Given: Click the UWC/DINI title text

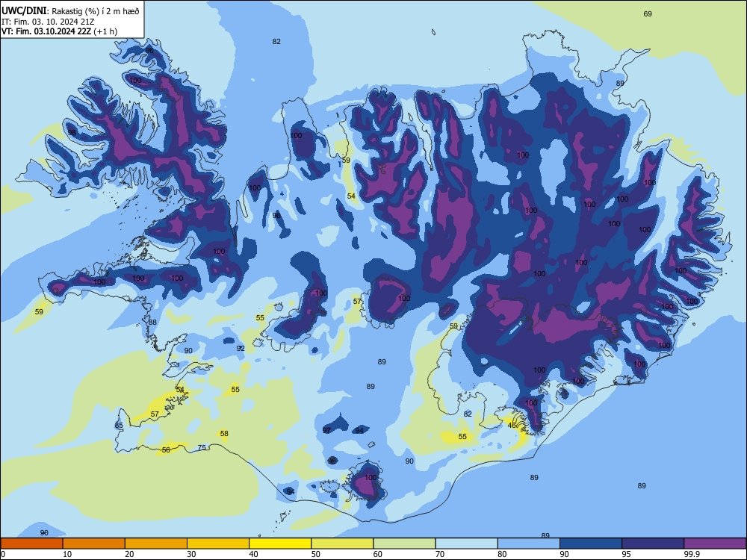Looking at the screenshot, I should point(24,11).
